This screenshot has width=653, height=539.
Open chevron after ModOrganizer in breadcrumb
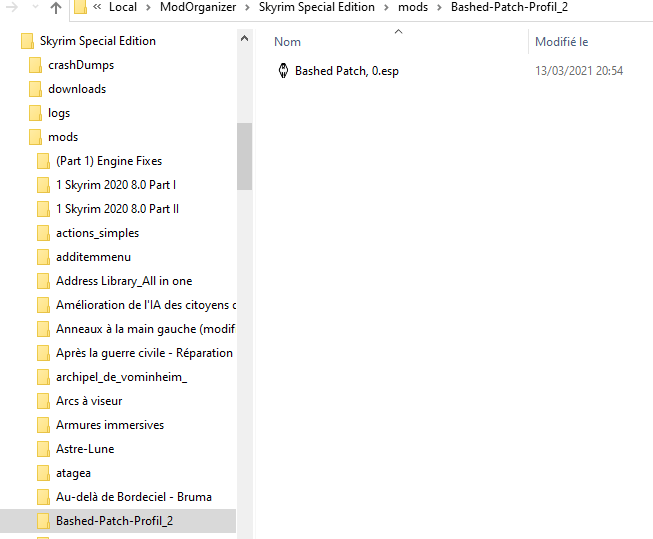coord(247,7)
